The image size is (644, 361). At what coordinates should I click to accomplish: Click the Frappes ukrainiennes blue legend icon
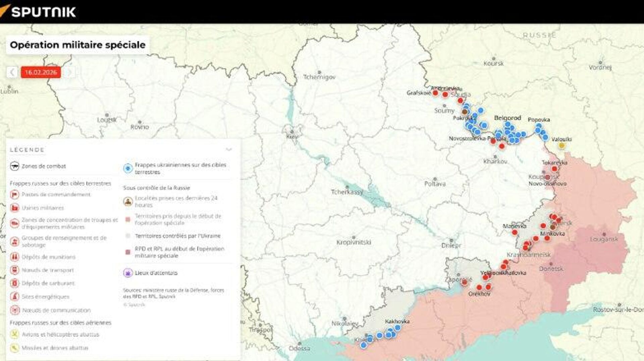(128, 168)
